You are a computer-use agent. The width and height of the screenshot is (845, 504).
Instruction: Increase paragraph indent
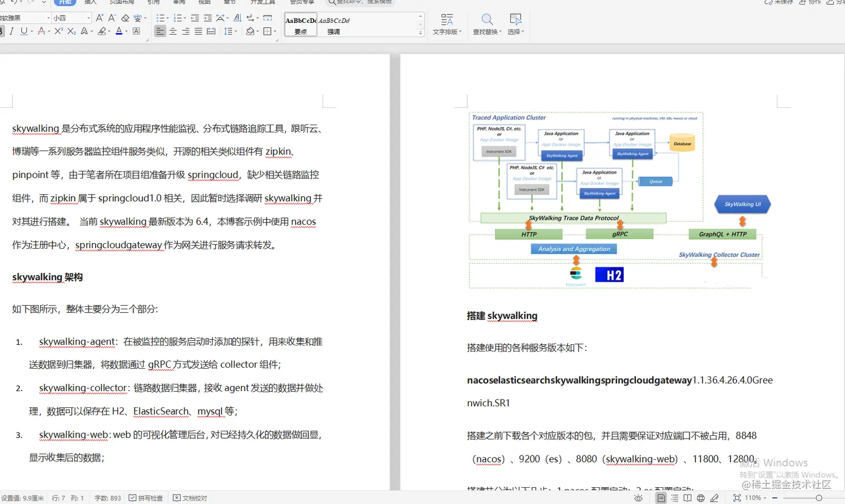(x=208, y=18)
